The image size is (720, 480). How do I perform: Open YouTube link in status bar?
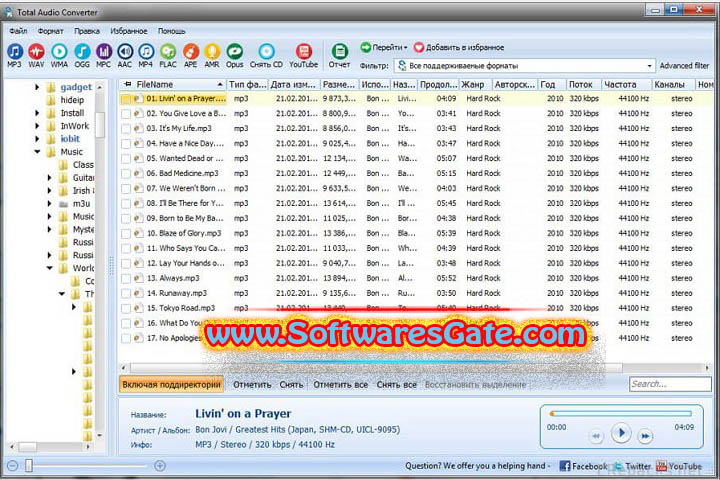(x=679, y=466)
